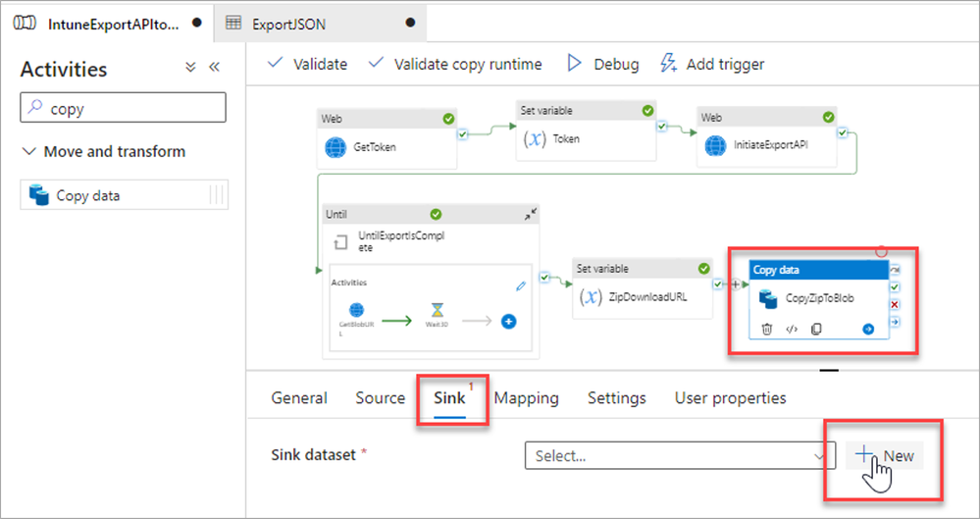Click the blue arrow icon on CopyZipToBlob
980x519 pixels.
868,330
